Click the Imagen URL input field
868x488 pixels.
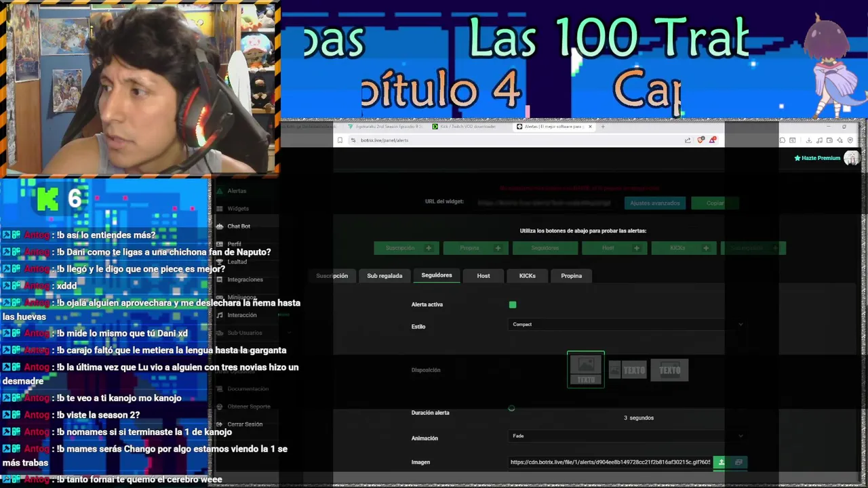click(x=610, y=462)
